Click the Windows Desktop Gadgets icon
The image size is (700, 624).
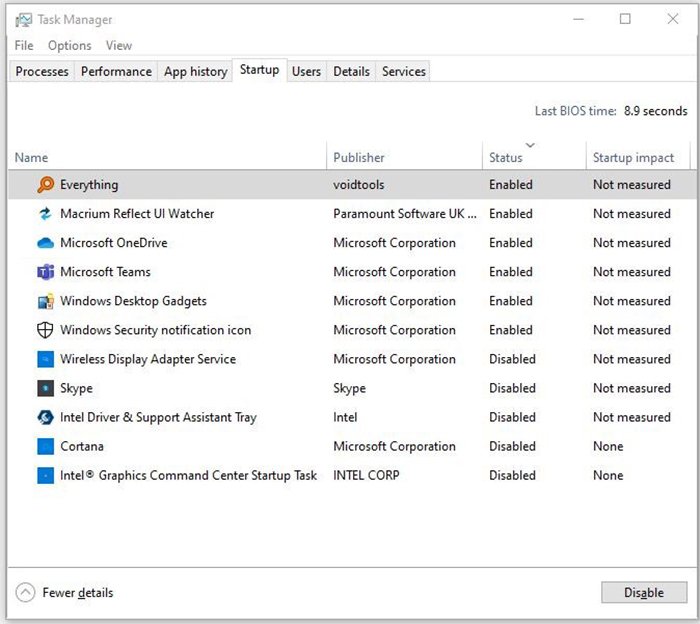tap(45, 301)
